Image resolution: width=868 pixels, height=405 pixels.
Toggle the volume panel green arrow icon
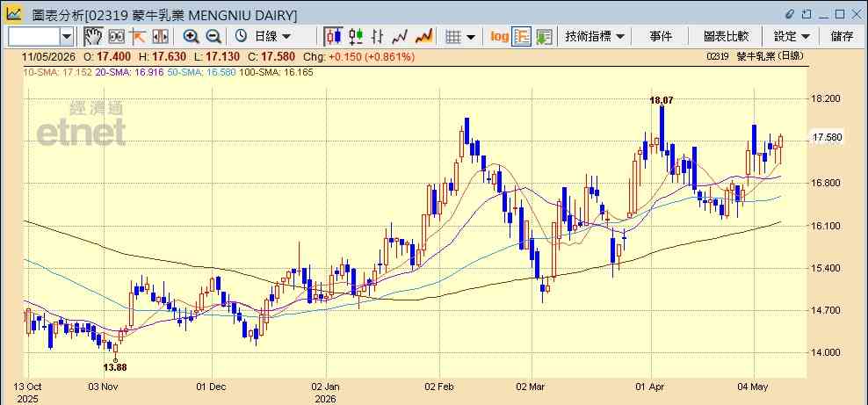pyautogui.click(x=544, y=37)
